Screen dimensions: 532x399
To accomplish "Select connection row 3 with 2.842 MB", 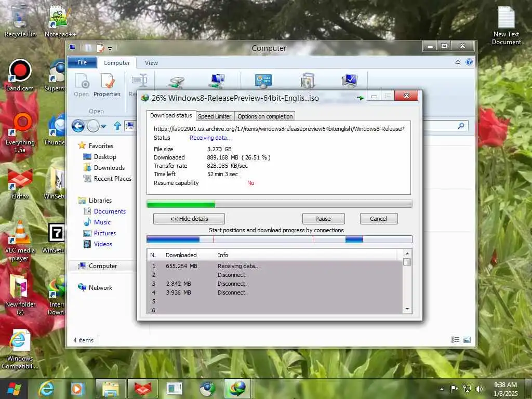I will (275, 284).
